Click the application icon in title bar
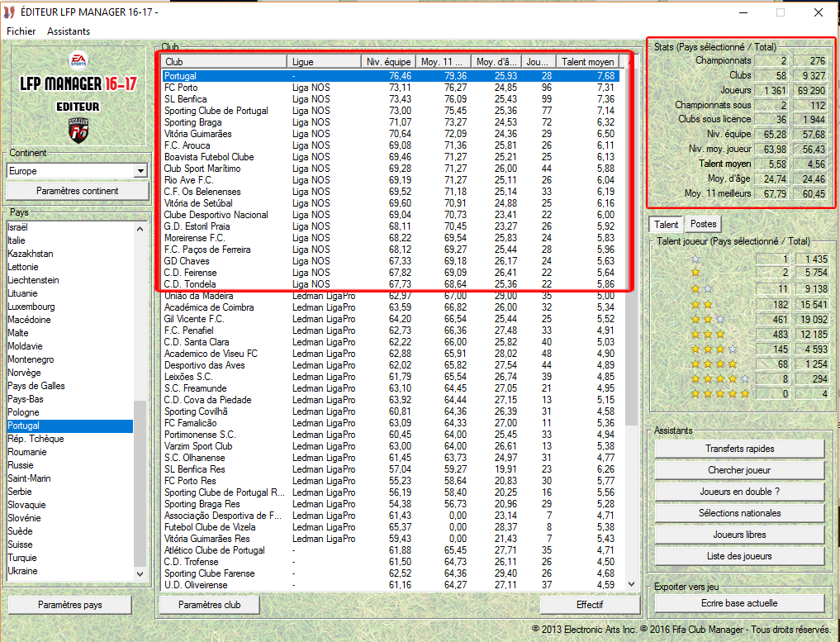840x642 pixels. click(9, 12)
